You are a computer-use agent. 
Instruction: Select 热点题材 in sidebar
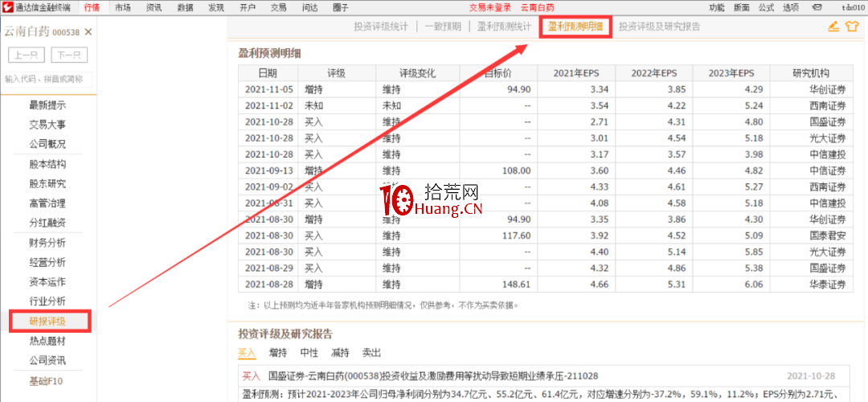point(47,341)
